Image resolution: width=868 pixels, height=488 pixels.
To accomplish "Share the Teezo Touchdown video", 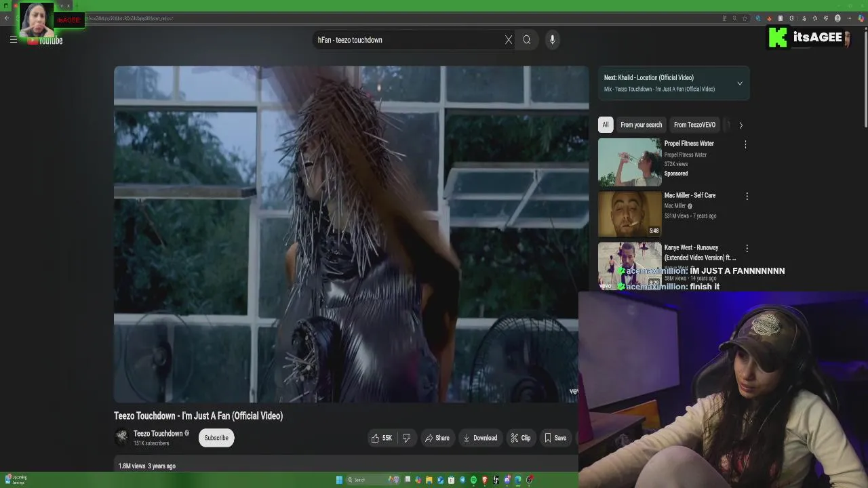I will point(437,438).
